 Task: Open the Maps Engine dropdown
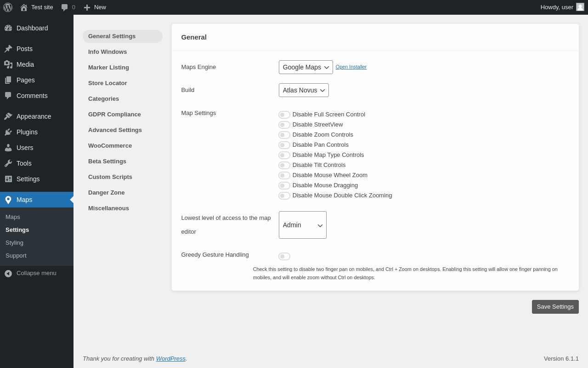(305, 67)
